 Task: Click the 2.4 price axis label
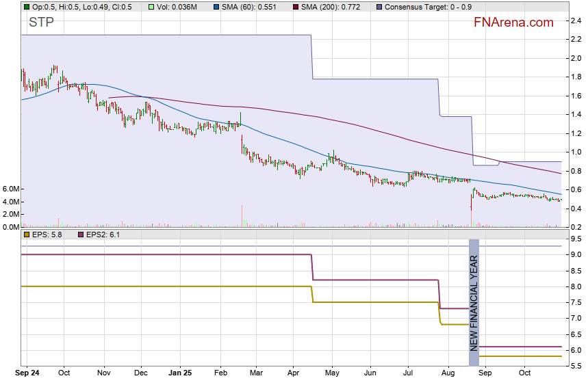click(x=576, y=21)
